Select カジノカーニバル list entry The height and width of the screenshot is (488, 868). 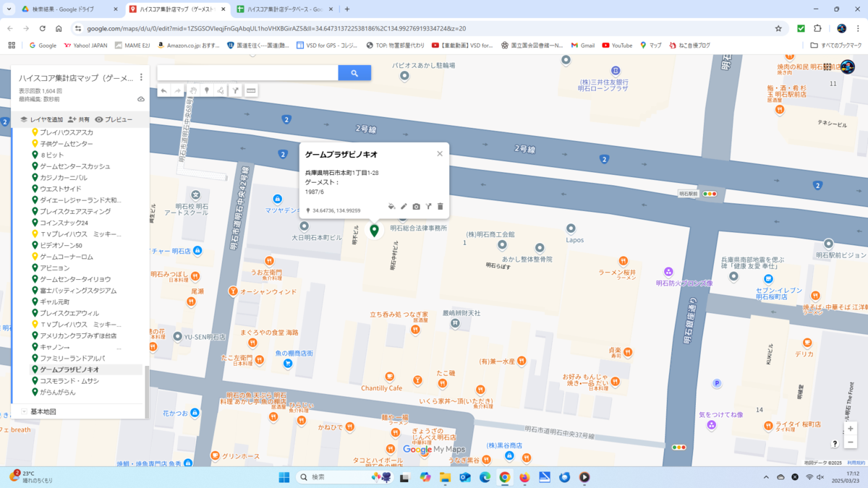64,177
